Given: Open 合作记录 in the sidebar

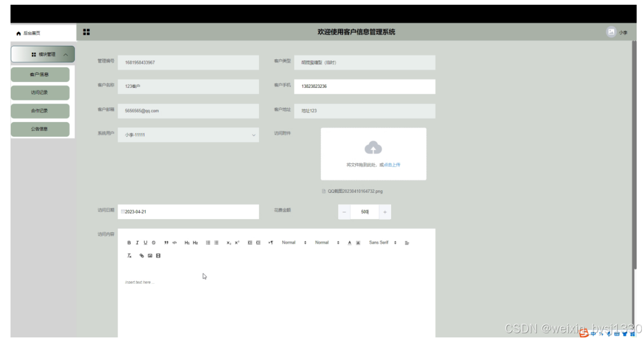Looking at the screenshot, I should coord(40,111).
